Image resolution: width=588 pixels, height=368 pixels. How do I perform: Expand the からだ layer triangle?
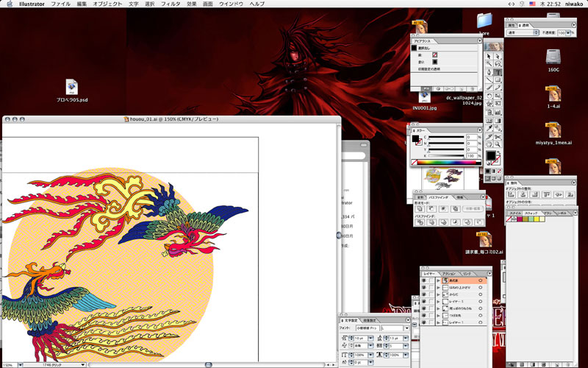[438, 294]
